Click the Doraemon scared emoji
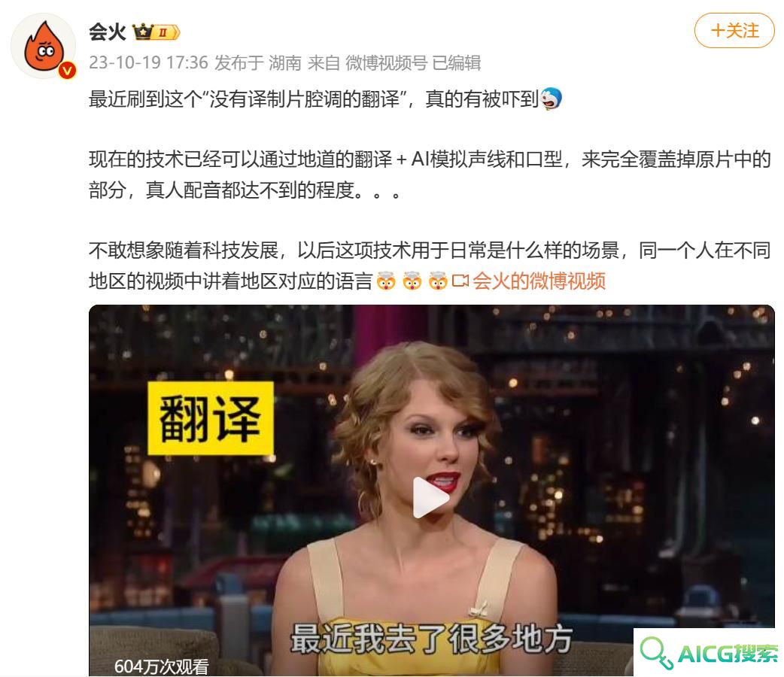 coord(551,99)
